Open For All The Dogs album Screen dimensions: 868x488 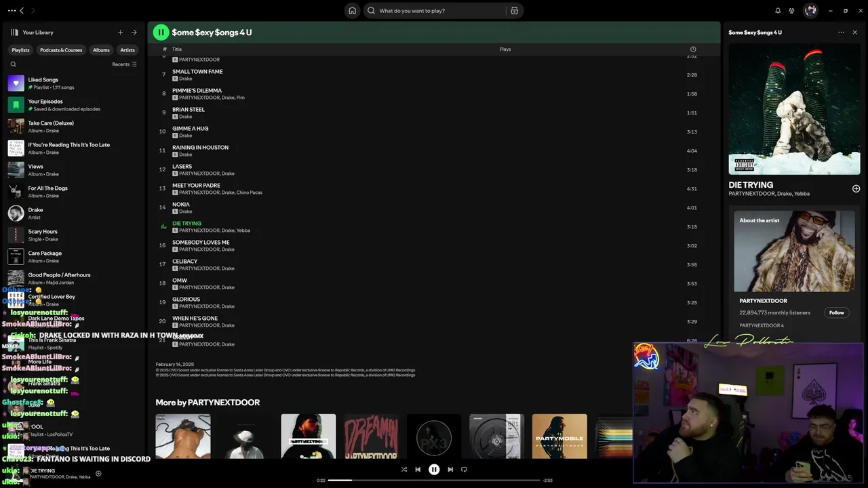73,192
